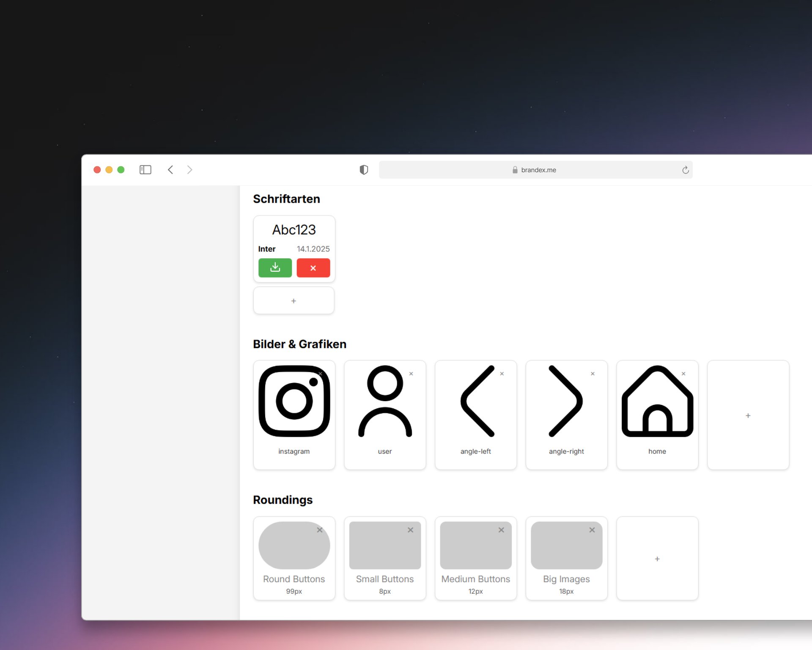The image size is (812, 650).
Task: Add a new font with plus card
Action: point(294,301)
